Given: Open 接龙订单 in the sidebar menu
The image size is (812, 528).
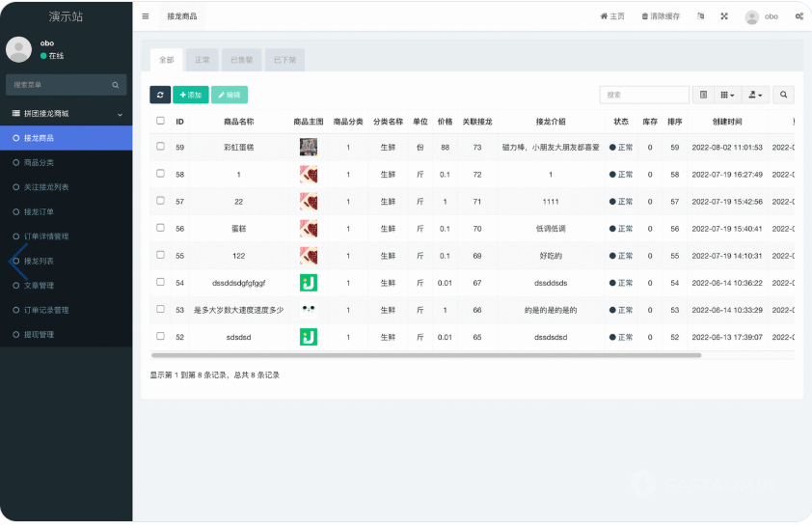Looking at the screenshot, I should pyautogui.click(x=40, y=211).
